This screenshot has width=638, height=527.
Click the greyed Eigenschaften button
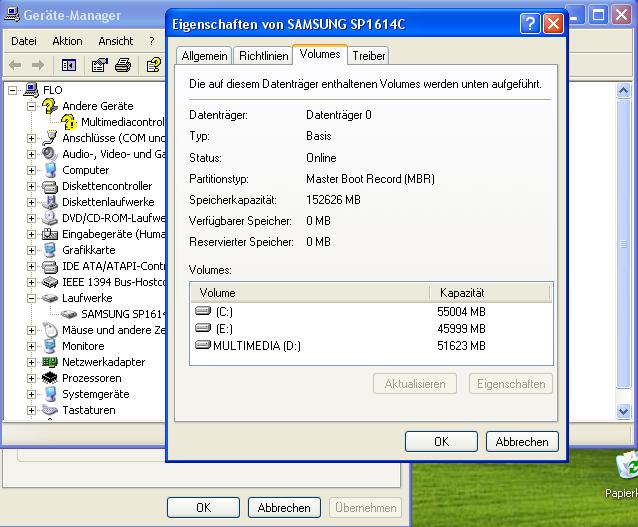(511, 384)
